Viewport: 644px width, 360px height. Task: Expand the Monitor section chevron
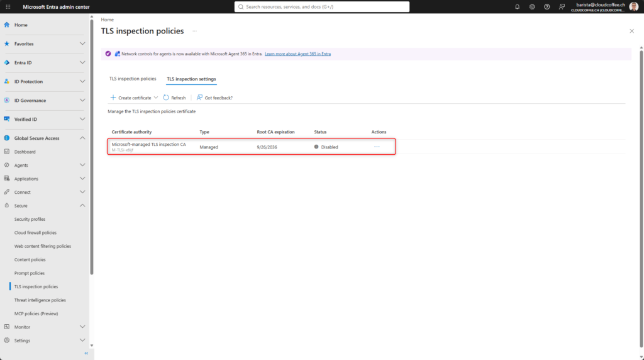[x=82, y=327]
